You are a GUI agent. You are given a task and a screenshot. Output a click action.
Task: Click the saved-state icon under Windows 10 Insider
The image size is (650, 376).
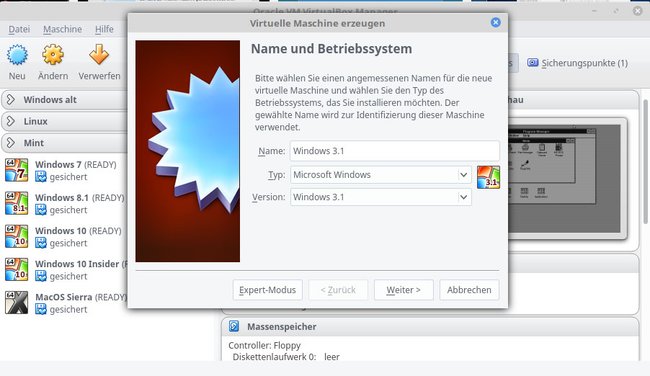pyautogui.click(x=41, y=277)
